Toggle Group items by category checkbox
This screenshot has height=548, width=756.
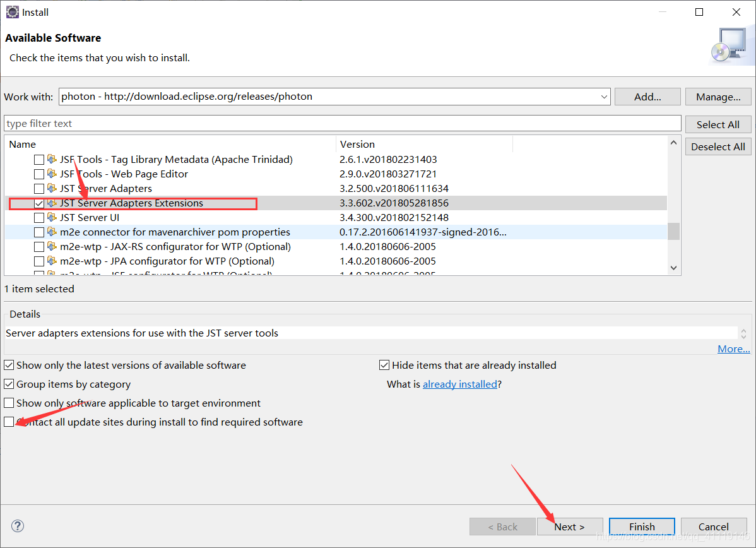pyautogui.click(x=9, y=384)
